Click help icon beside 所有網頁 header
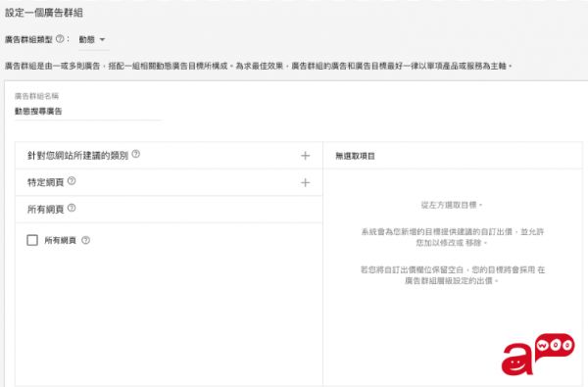 [72, 208]
